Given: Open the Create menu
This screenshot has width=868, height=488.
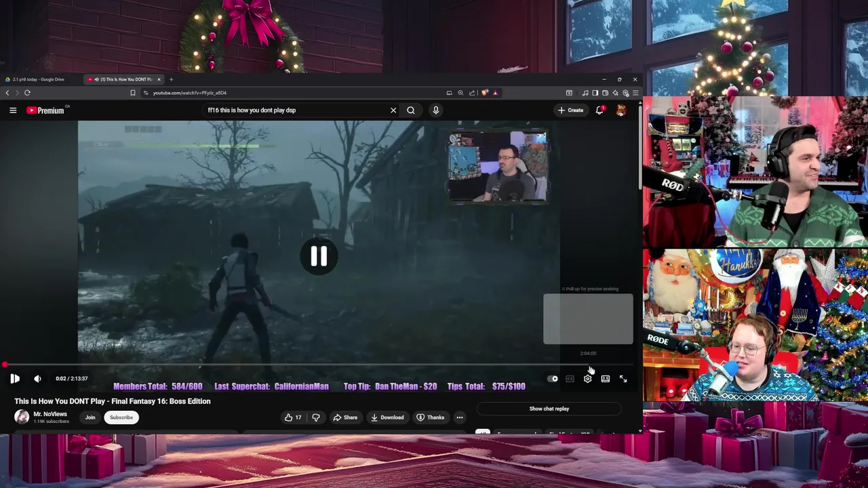Looking at the screenshot, I should pyautogui.click(x=570, y=110).
